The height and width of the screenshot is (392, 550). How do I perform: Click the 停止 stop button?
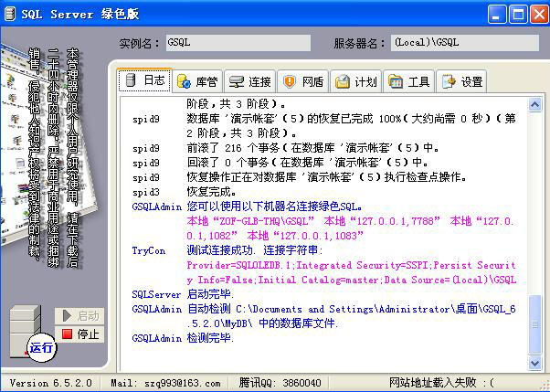click(79, 334)
